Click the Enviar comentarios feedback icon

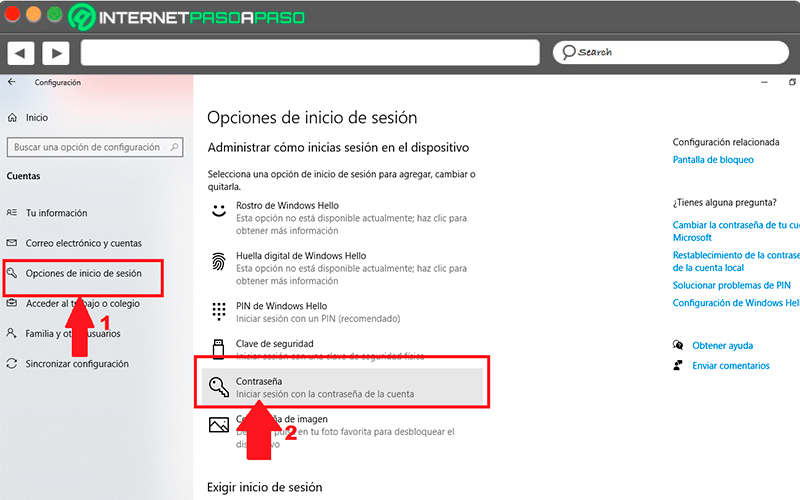(x=678, y=365)
